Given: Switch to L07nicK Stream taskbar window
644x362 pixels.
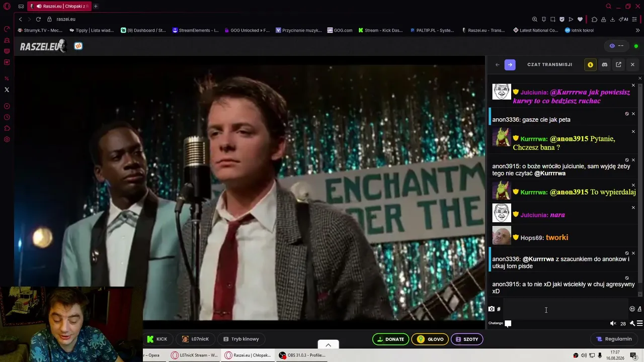Looking at the screenshot, I should pos(194,355).
